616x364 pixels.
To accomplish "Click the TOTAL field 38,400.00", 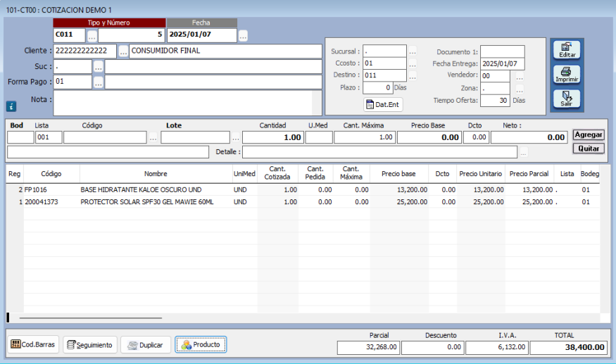I will [x=568, y=348].
